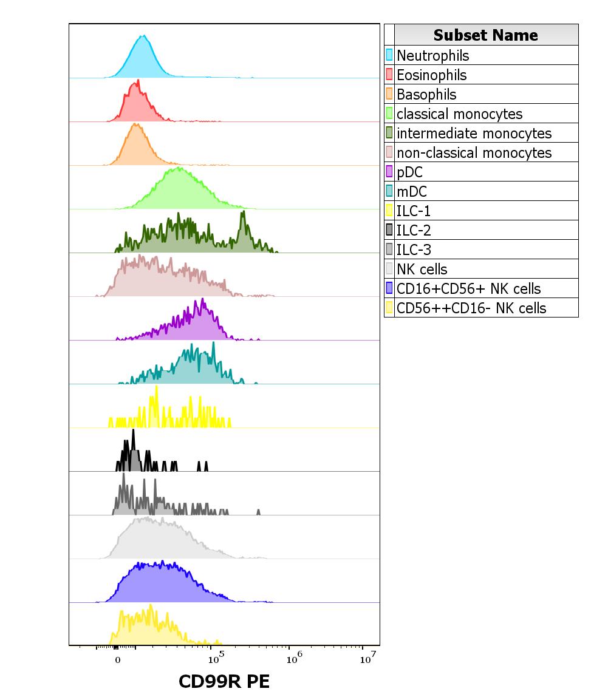Select the non-classical monocytes legend entry
591x700 pixels.
pyautogui.click(x=481, y=152)
